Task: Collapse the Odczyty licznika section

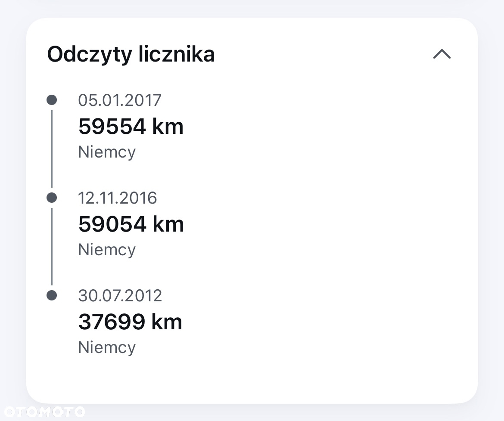Action: coord(442,54)
